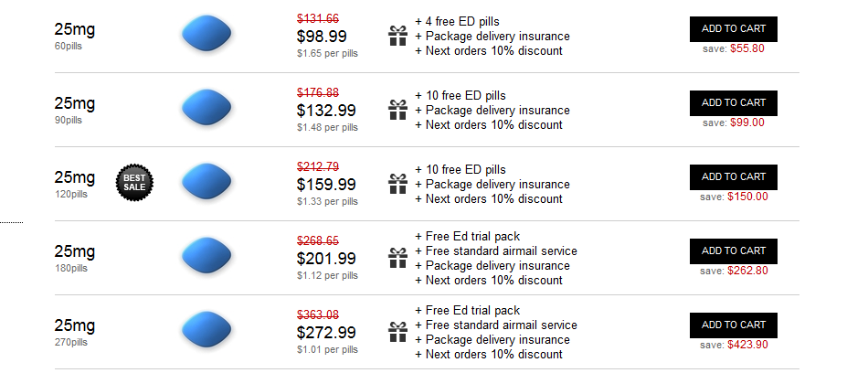Click the gift icon for 120 pills row
This screenshot has height=373, width=868.
(397, 184)
